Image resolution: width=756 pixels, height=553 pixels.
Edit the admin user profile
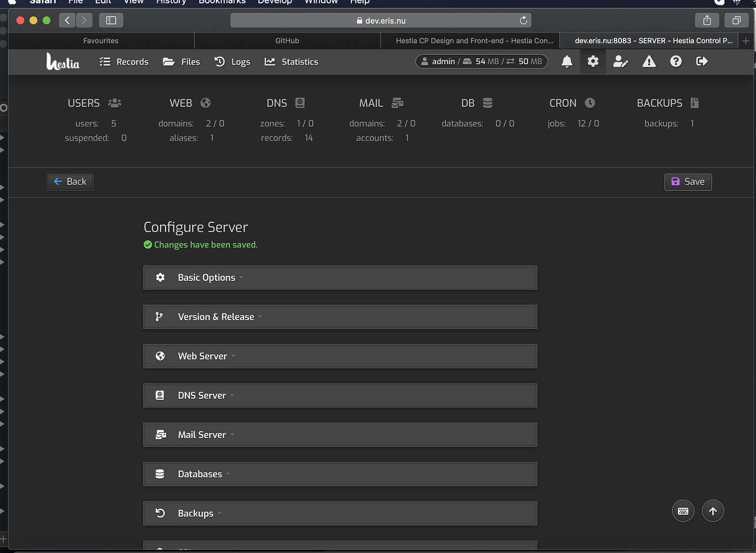tap(620, 61)
